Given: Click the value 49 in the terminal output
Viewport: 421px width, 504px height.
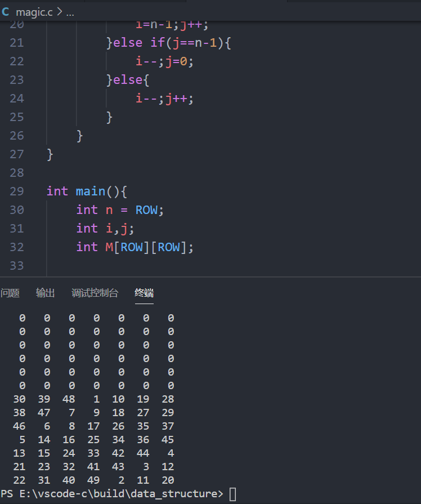Looking at the screenshot, I should pos(93,480).
